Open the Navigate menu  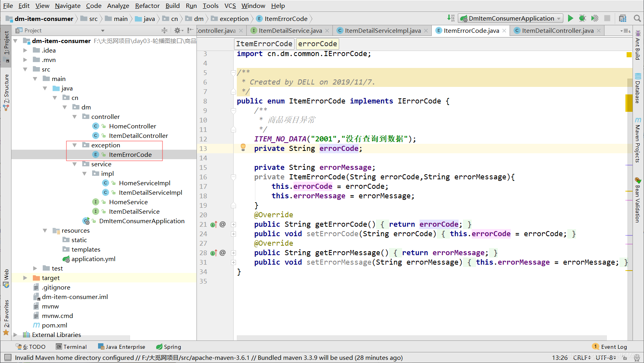68,6
